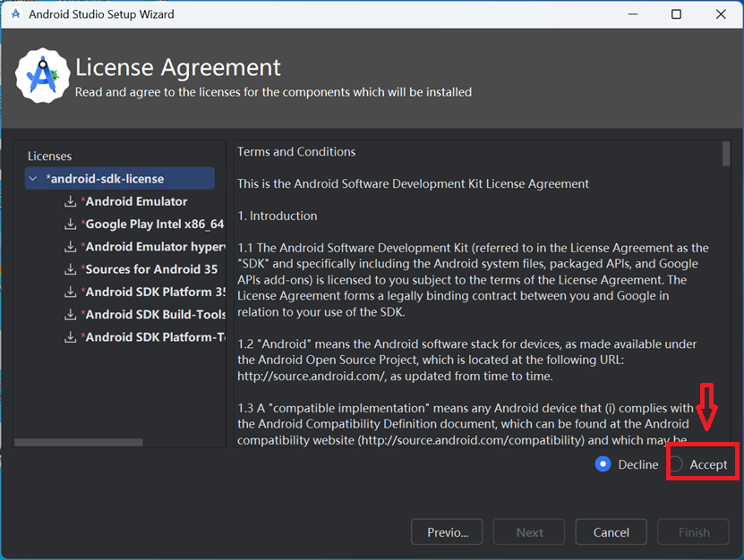Image resolution: width=744 pixels, height=560 pixels.
Task: Click download icon beside Sources for Android 35
Action: coord(70,269)
